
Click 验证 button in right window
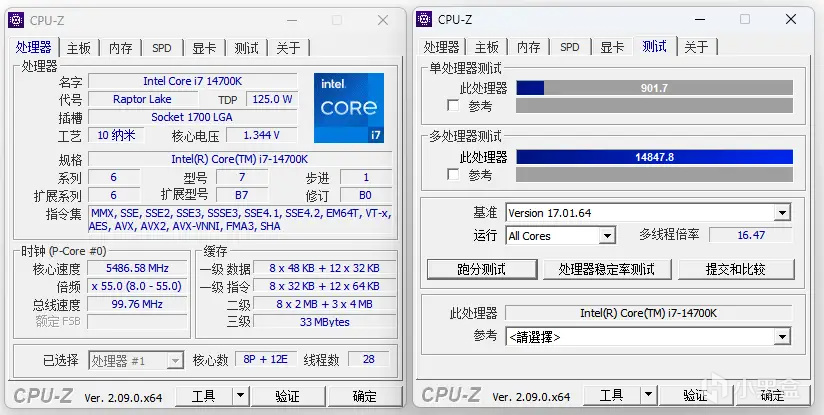[696, 395]
